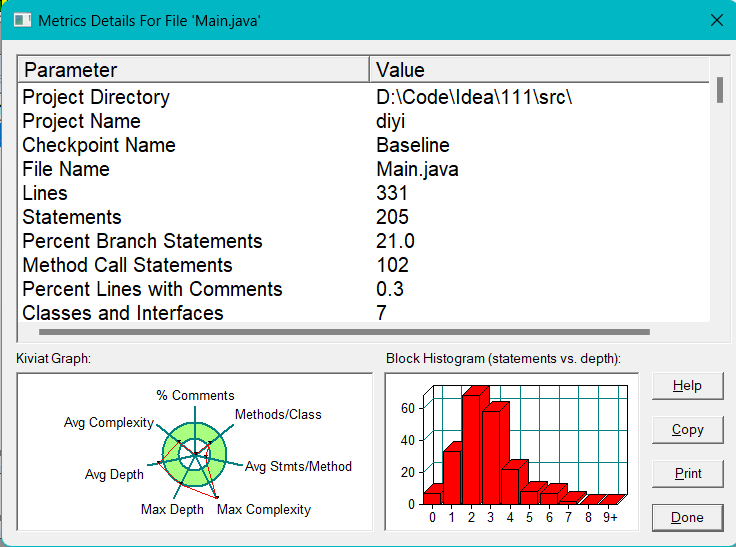Viewport: 736px width, 547px height.
Task: Click the Avg Depth label
Action: pyautogui.click(x=114, y=474)
